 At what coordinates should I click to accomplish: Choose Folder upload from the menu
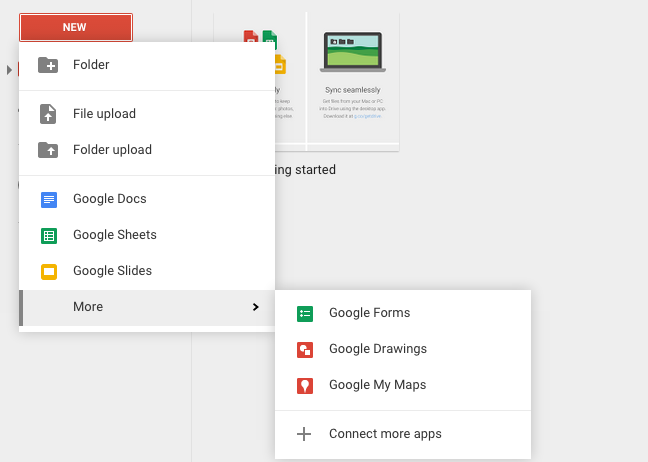(x=147, y=150)
